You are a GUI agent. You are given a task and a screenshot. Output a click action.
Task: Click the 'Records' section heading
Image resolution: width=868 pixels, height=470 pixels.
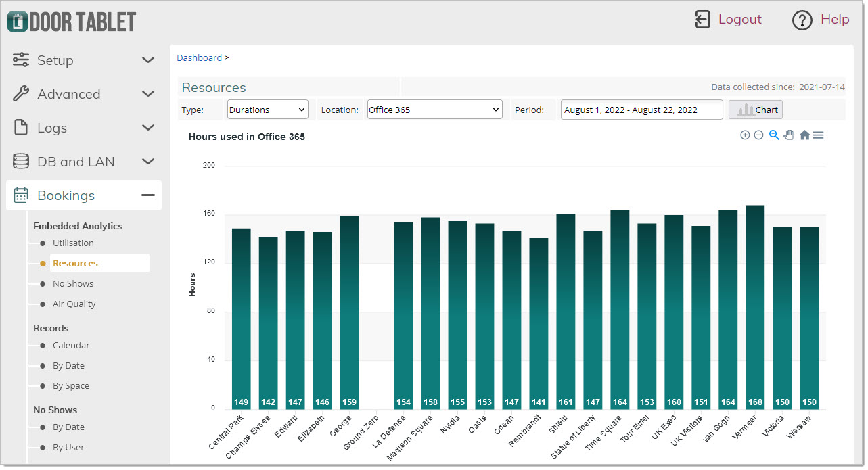[x=51, y=328]
